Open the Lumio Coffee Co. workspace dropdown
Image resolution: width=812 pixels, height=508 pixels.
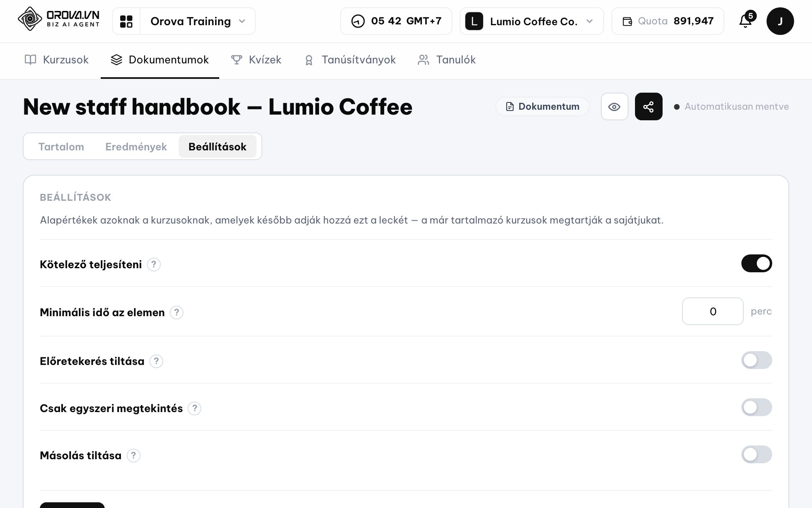531,21
